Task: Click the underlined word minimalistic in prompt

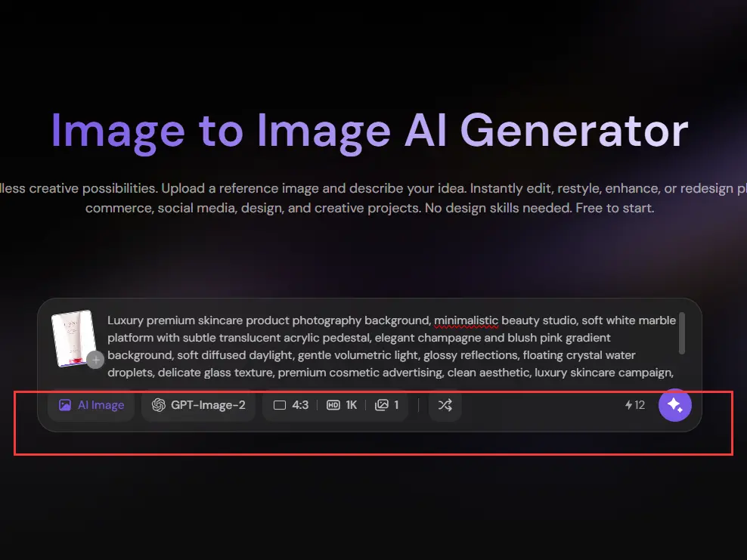Action: click(x=466, y=320)
